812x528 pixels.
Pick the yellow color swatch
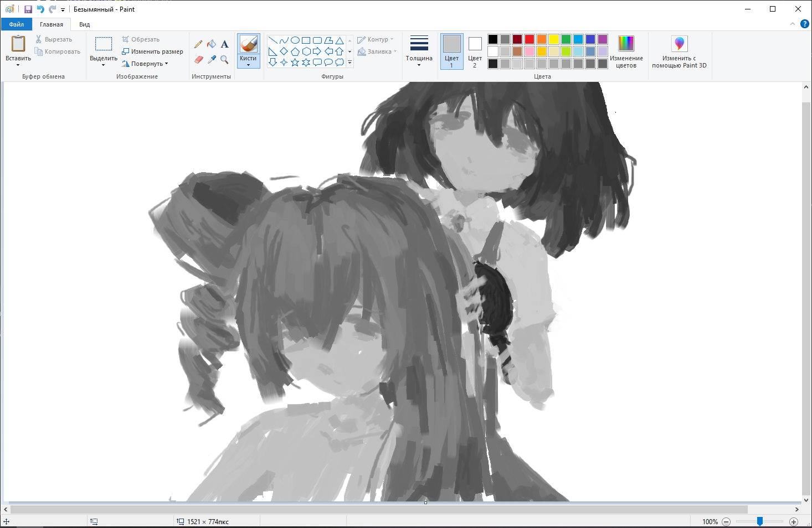click(554, 39)
